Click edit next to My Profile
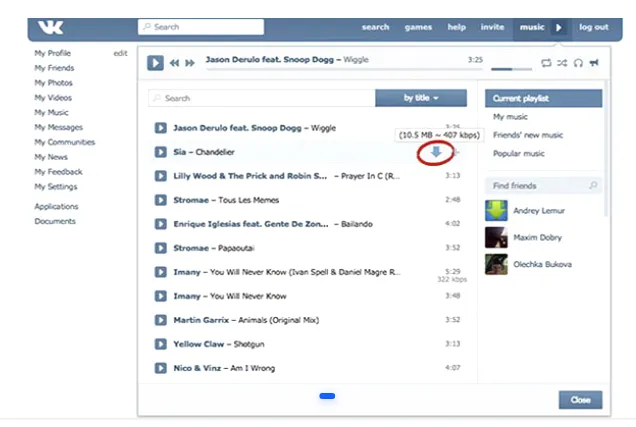Screen dimensions: 636x427 [120, 53]
